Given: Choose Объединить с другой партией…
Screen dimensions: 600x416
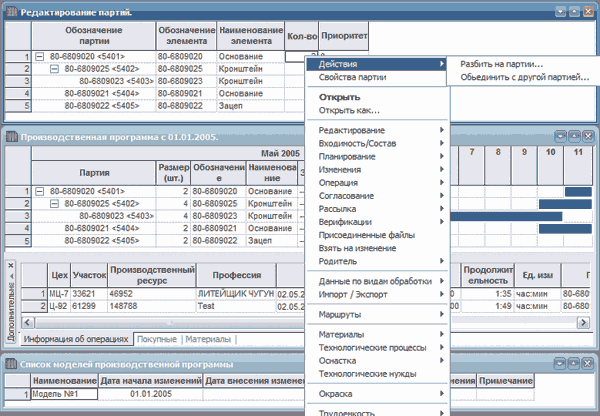Looking at the screenshot, I should tap(525, 77).
